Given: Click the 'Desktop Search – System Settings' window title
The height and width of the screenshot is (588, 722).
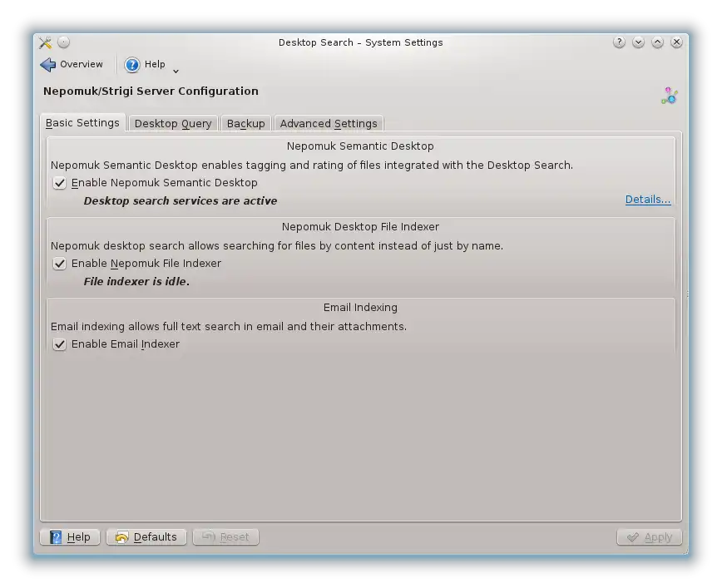Looking at the screenshot, I should coord(360,42).
